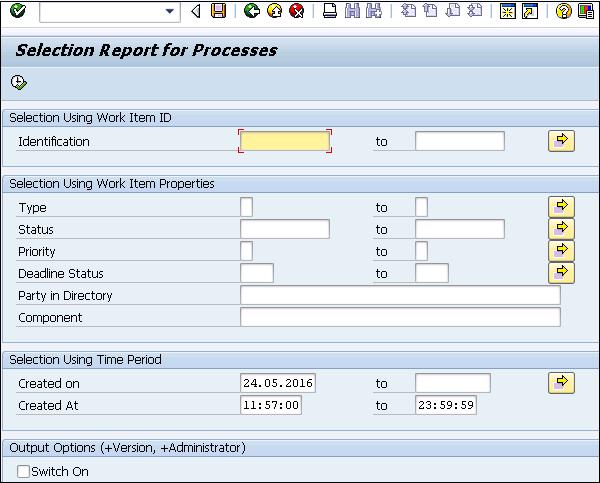Screen dimensions: 600x483
Task: Click the green checkmark Enter icon
Action: (18, 11)
